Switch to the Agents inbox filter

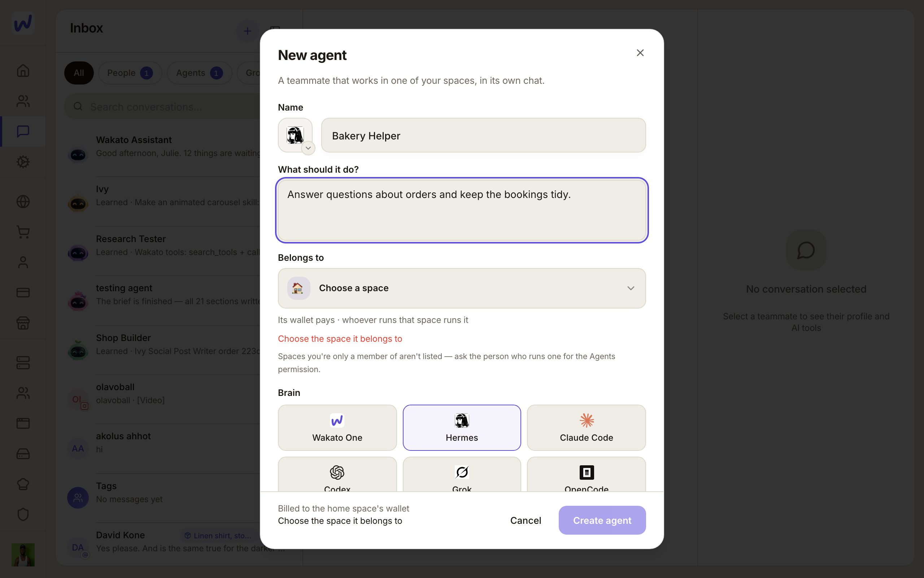(x=199, y=73)
